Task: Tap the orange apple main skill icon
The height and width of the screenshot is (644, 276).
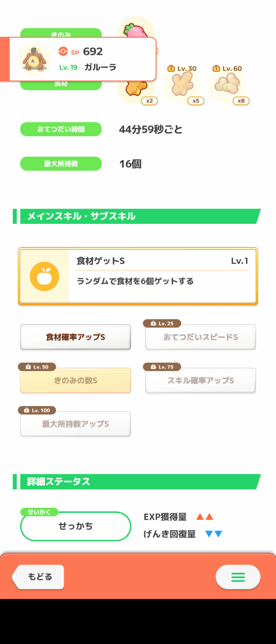Action: [44, 276]
